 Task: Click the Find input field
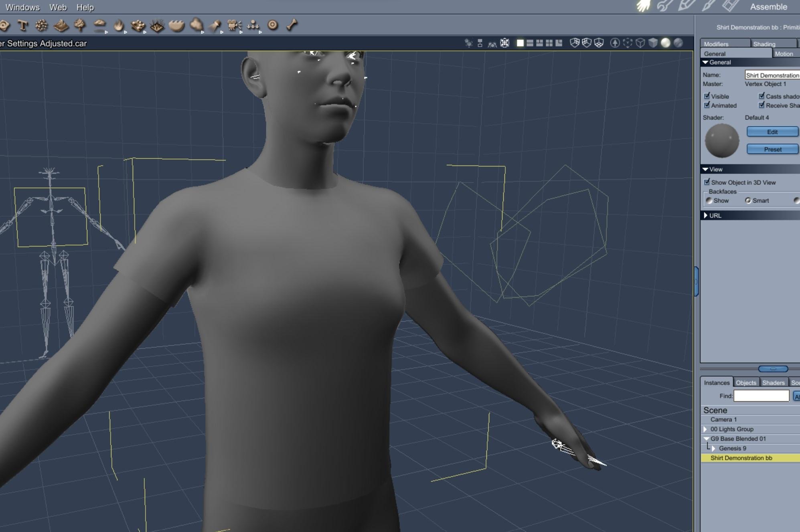tap(761, 396)
